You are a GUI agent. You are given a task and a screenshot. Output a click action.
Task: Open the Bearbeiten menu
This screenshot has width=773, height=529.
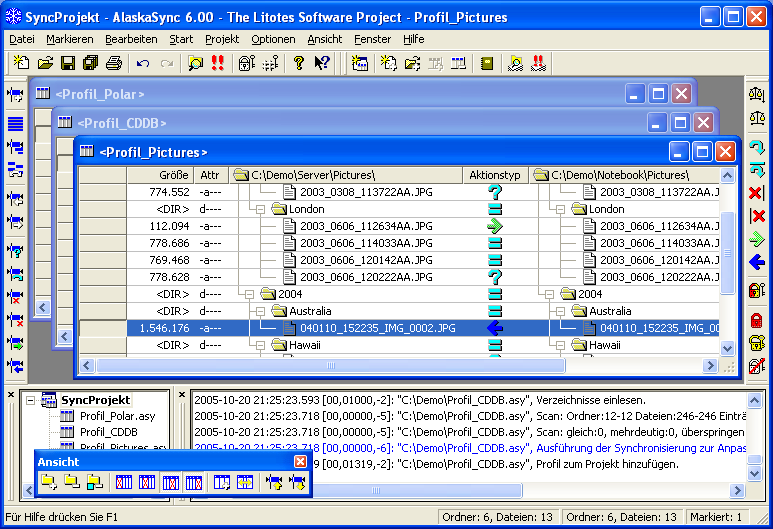coord(131,39)
